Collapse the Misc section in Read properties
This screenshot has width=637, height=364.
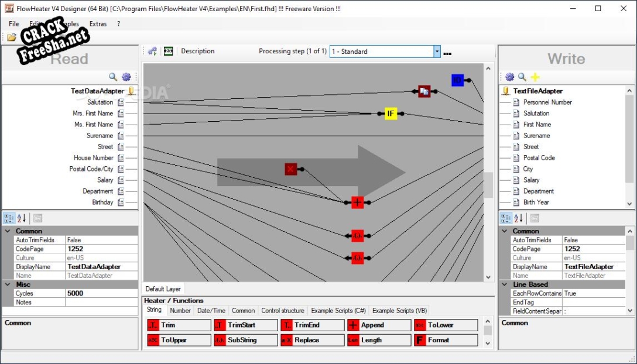click(6, 284)
